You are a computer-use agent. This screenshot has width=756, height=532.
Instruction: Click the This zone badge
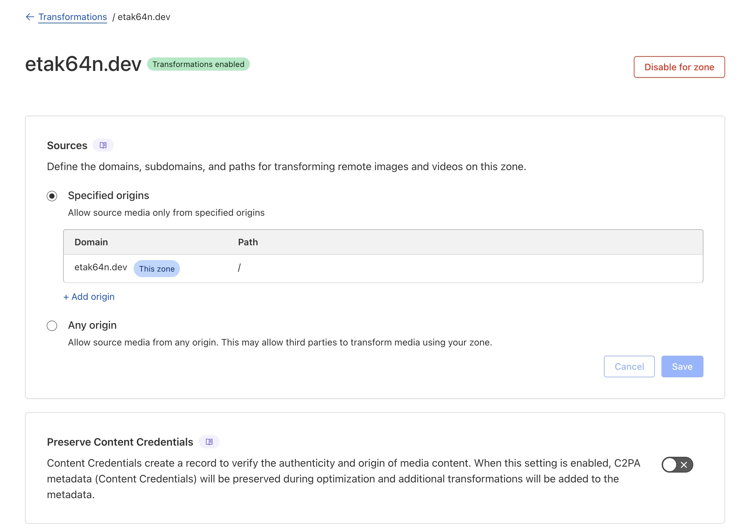click(157, 269)
